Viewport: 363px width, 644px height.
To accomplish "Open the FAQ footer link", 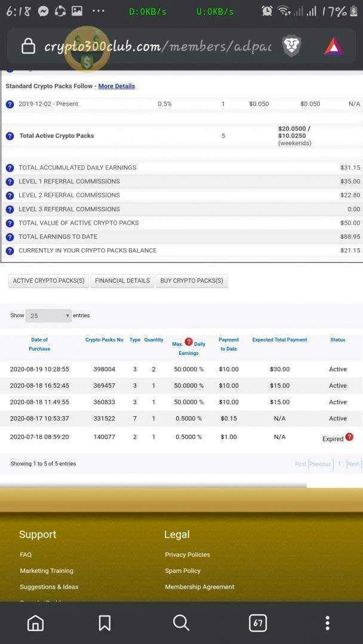I will tap(26, 555).
